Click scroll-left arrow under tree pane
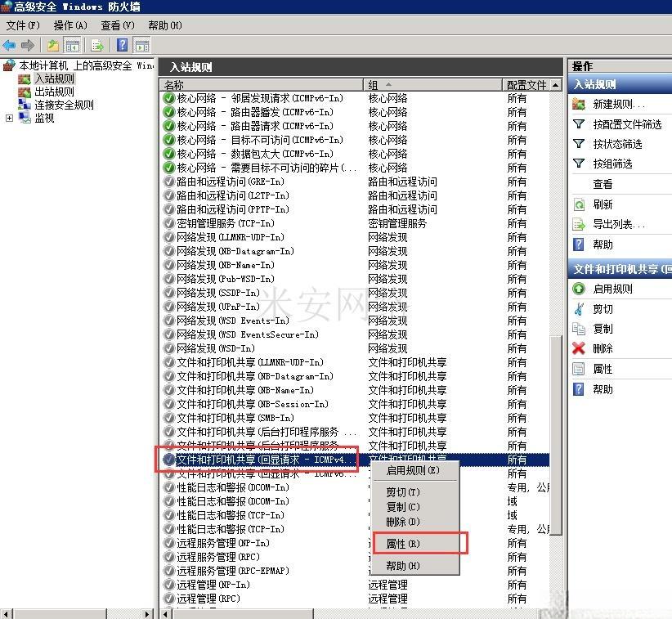This screenshot has width=672, height=619. coord(6,614)
